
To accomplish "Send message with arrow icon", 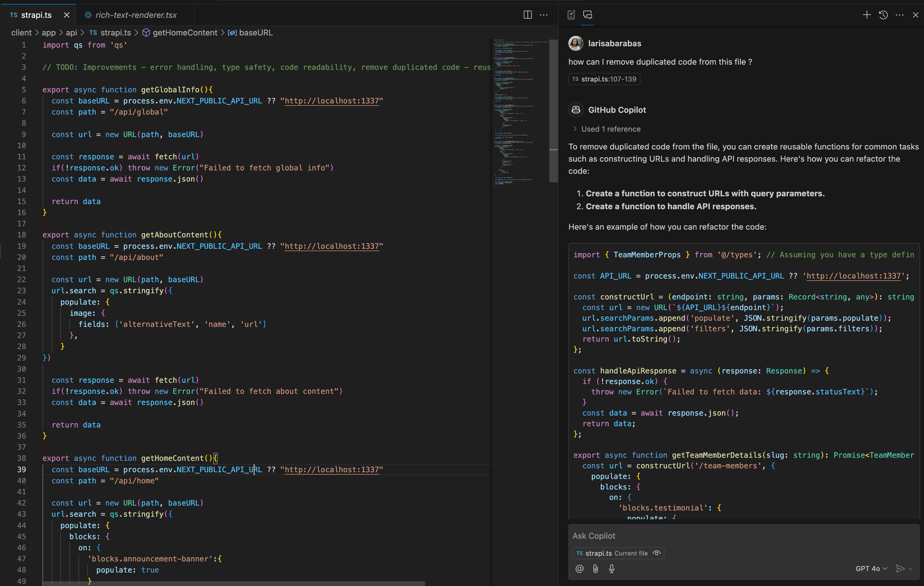I will [x=900, y=569].
